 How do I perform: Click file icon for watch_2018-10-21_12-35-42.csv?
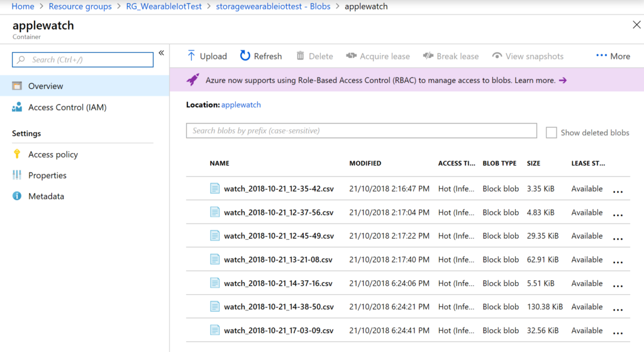(x=214, y=188)
